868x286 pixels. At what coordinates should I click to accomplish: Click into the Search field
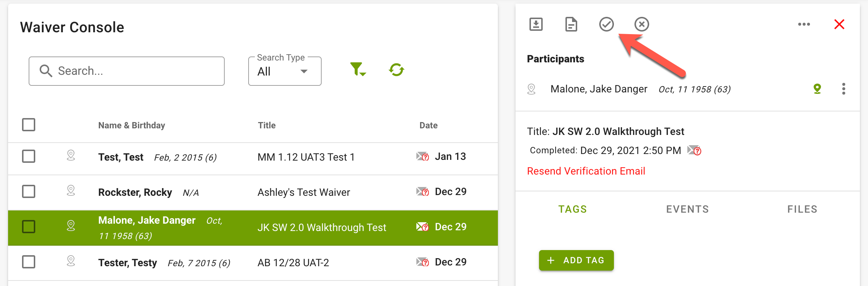pyautogui.click(x=127, y=71)
